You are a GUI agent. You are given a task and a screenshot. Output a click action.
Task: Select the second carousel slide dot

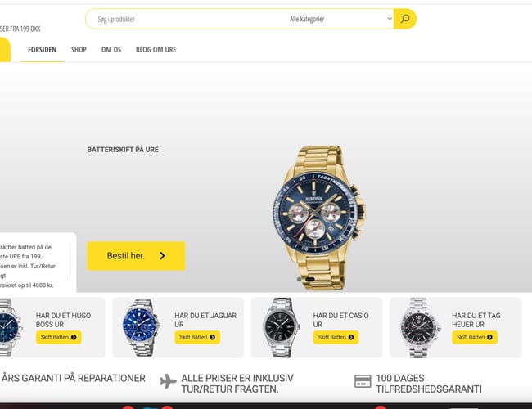(x=310, y=279)
